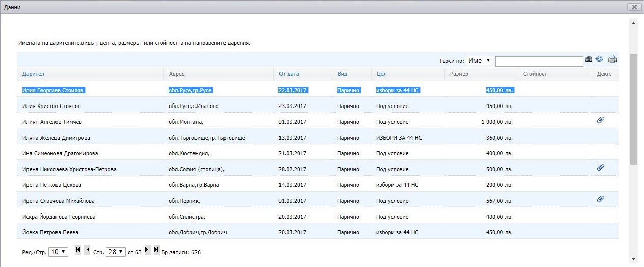Viewport: 644px width, 267px height.
Task: Open declaration attachment for Илиян Ангелов Тимчев
Action: tap(600, 120)
